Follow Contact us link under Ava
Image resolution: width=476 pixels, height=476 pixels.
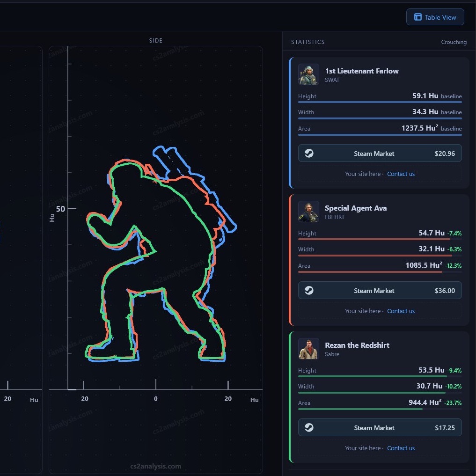click(x=401, y=311)
